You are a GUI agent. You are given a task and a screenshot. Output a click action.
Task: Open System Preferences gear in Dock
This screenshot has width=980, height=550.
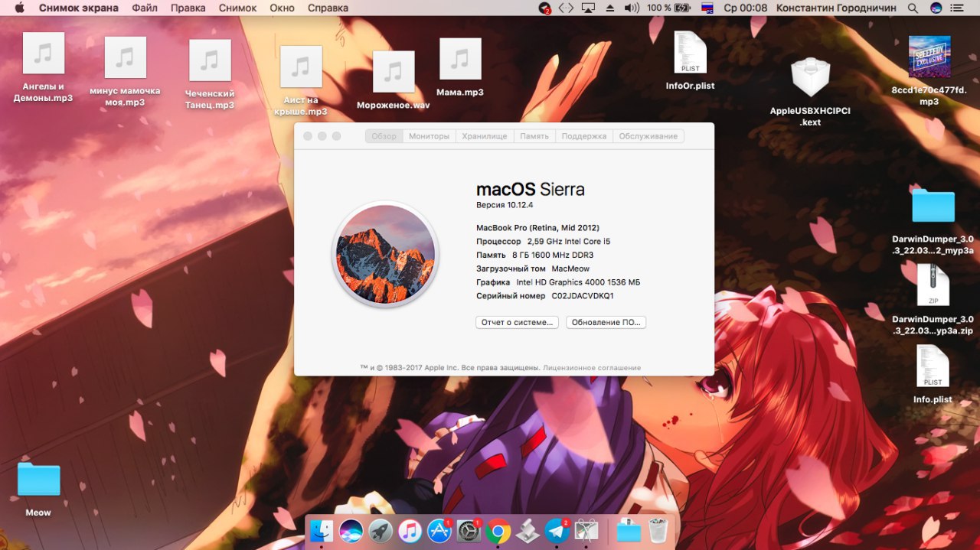469,531
